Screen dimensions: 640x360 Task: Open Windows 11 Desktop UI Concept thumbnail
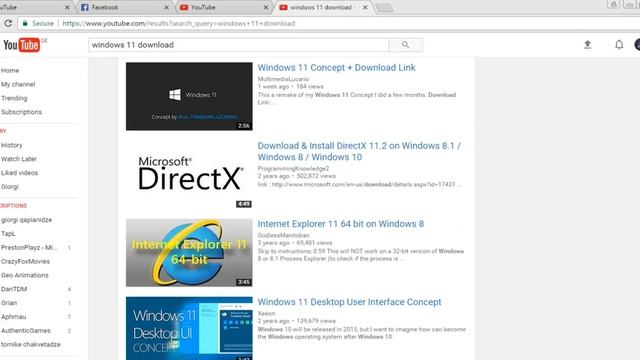tap(189, 328)
